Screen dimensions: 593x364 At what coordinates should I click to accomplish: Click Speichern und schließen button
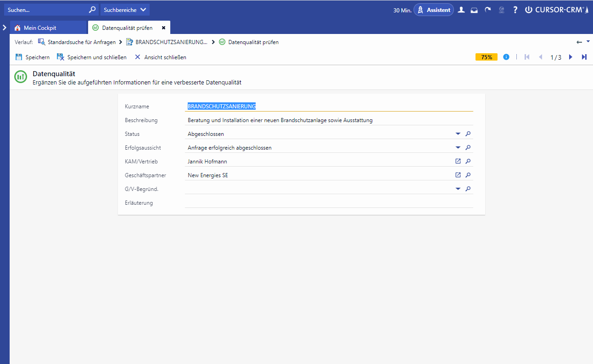(x=91, y=57)
